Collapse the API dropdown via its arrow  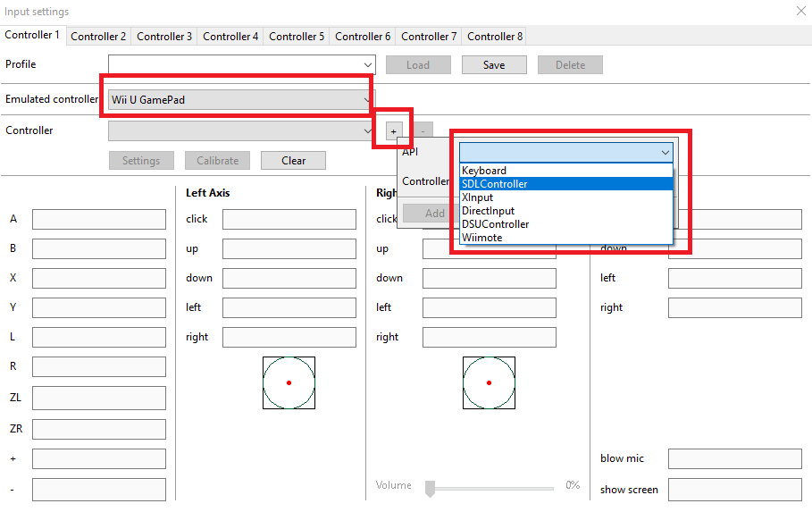(x=665, y=153)
